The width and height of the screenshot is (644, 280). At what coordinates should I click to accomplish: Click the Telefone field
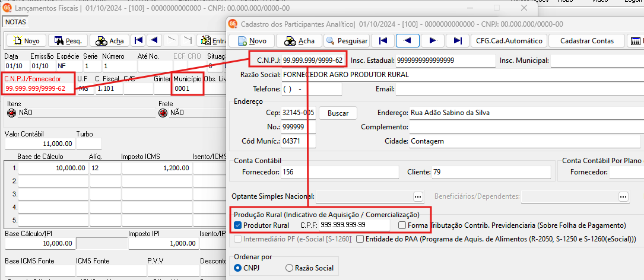pos(312,89)
